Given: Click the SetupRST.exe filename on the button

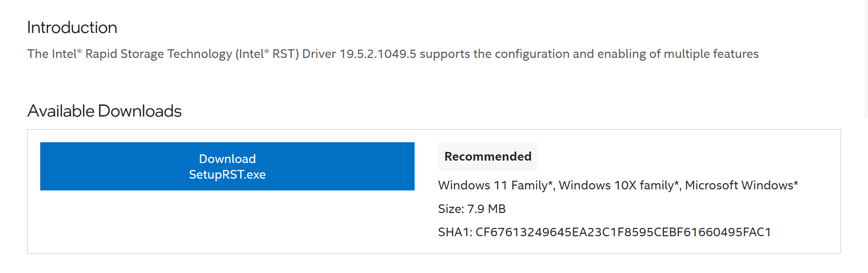Looking at the screenshot, I should click(227, 175).
